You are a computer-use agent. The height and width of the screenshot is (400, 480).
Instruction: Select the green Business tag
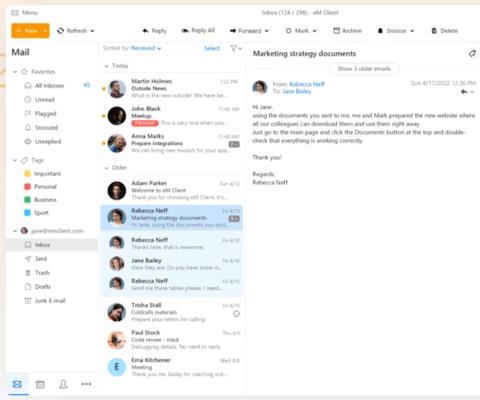pyautogui.click(x=40, y=200)
